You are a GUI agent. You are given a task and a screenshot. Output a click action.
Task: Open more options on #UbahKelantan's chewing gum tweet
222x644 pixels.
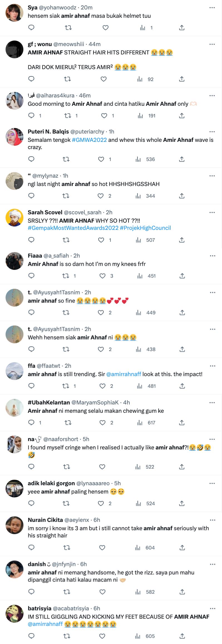point(212,402)
